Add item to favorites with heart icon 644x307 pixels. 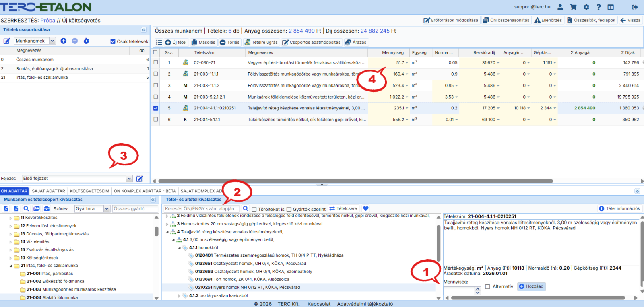(x=365, y=209)
